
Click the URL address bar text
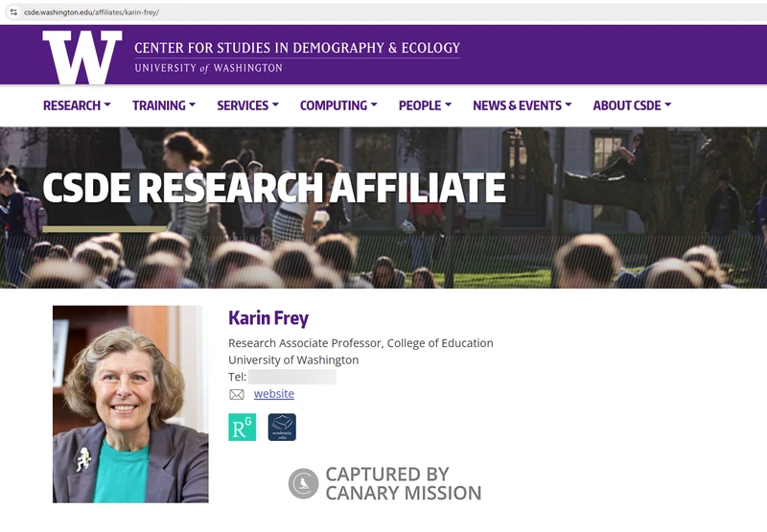pos(91,12)
